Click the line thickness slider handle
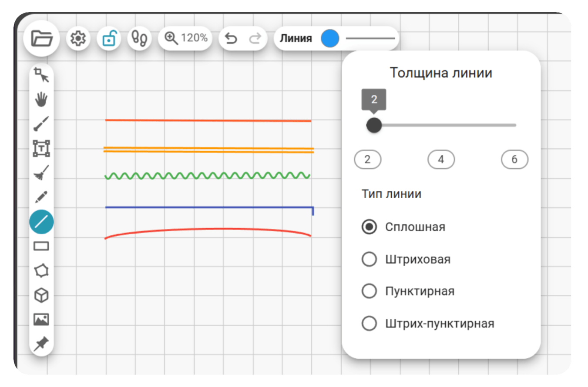 click(374, 125)
